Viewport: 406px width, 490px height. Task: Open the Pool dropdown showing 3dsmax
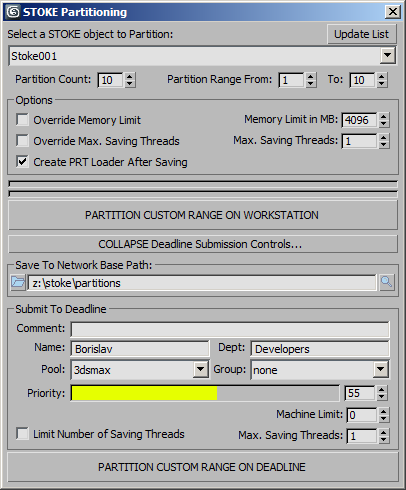201,369
